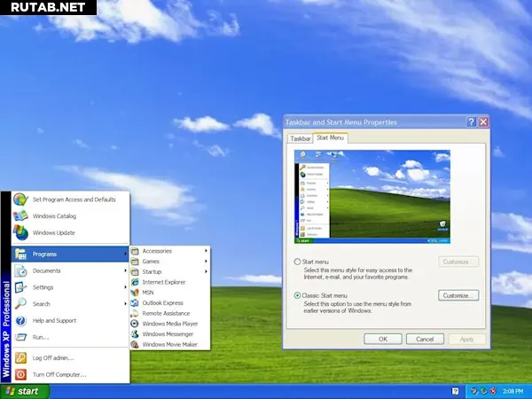This screenshot has height=399, width=532.
Task: Click the enabled Customize button for Classic menu
Action: click(x=458, y=295)
